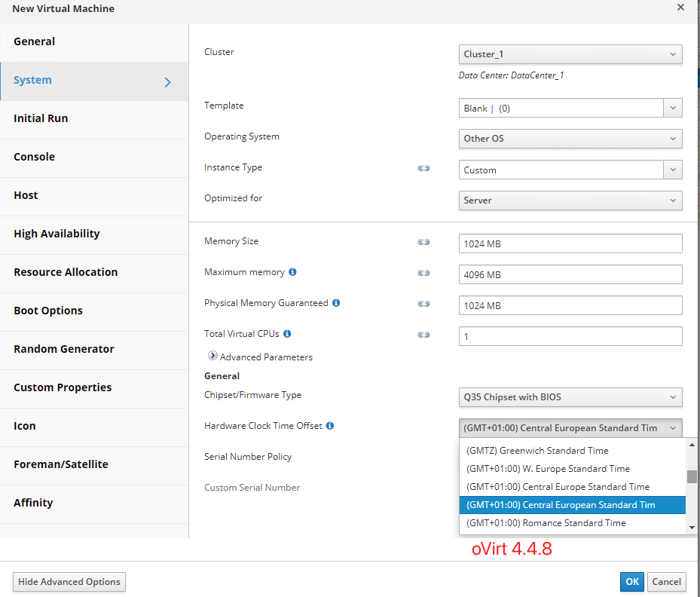Click info icon next to Maximum memory label
This screenshot has width=700, height=597.
point(292,272)
